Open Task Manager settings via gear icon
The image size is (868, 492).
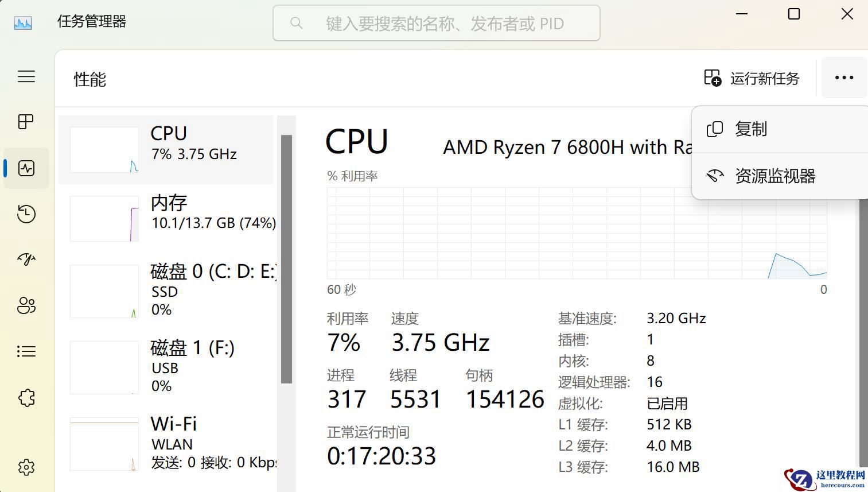[x=26, y=467]
